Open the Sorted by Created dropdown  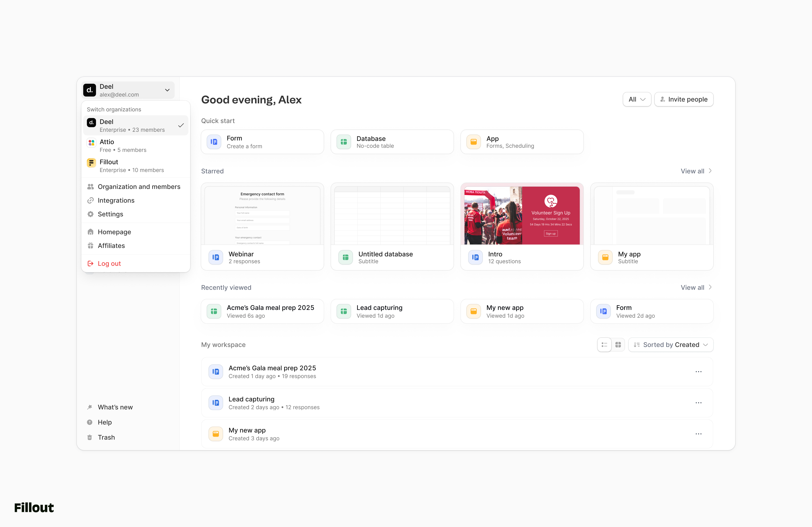[x=671, y=345]
